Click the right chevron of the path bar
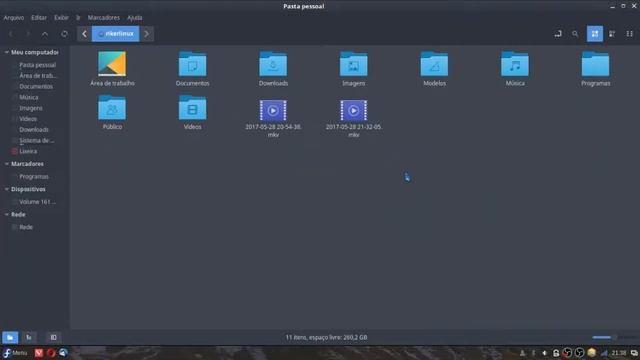 147,34
